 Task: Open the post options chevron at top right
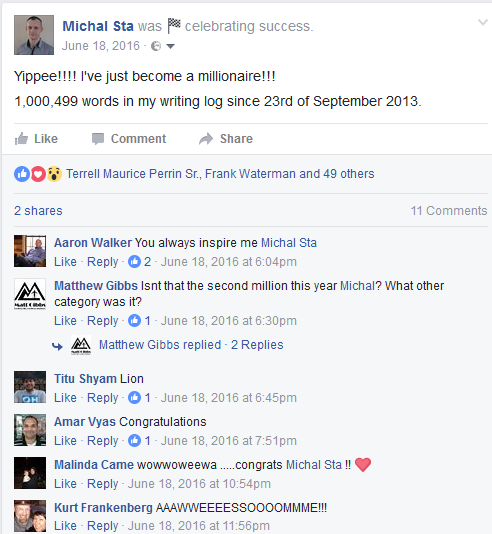click(483, 22)
